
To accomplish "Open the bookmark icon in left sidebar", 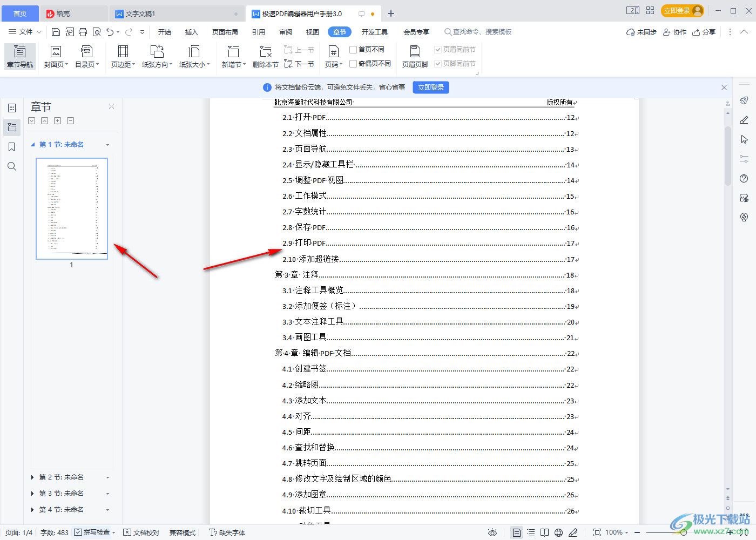I will click(x=12, y=147).
